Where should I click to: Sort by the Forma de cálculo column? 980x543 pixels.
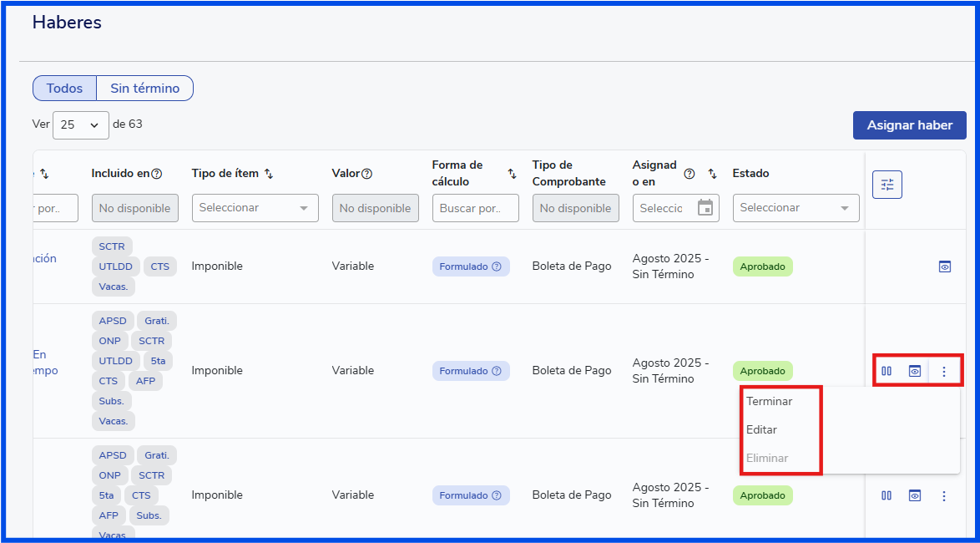tap(512, 174)
